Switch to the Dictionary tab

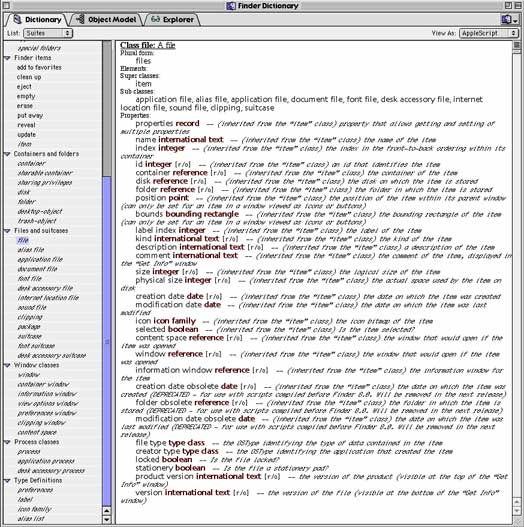[x=38, y=19]
